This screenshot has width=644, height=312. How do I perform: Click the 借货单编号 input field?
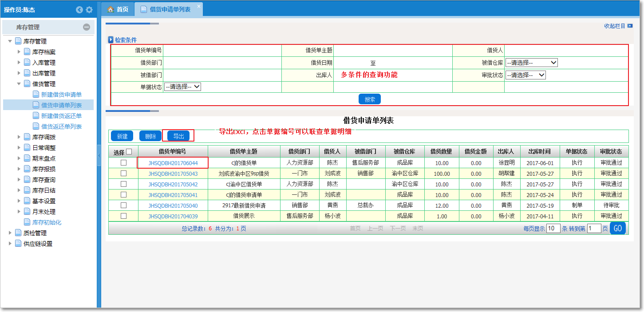(222, 51)
